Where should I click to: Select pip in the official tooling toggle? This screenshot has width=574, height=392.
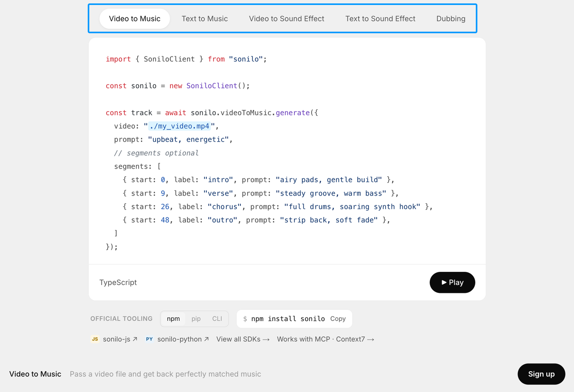click(x=196, y=319)
